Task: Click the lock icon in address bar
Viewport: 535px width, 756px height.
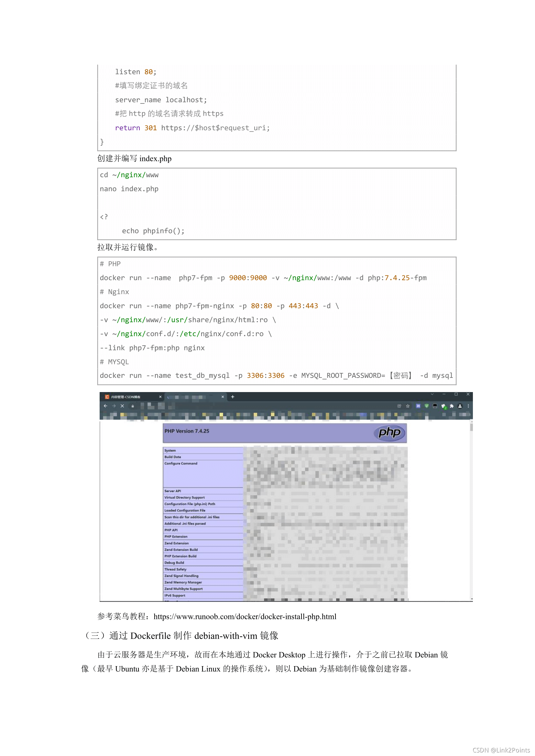Action: pyautogui.click(x=133, y=406)
